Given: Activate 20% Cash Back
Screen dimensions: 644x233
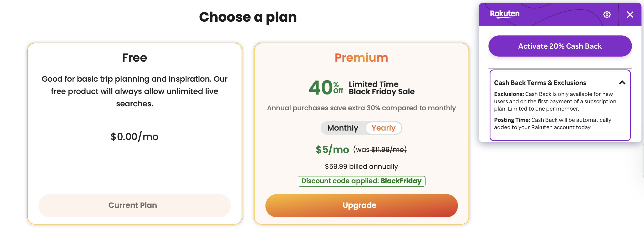Looking at the screenshot, I should pos(560,46).
